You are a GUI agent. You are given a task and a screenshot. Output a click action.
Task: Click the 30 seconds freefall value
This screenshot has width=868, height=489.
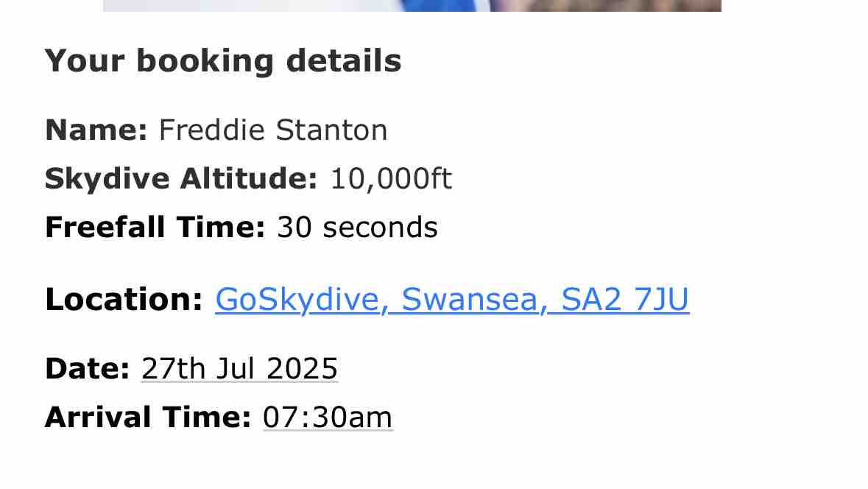coord(357,227)
